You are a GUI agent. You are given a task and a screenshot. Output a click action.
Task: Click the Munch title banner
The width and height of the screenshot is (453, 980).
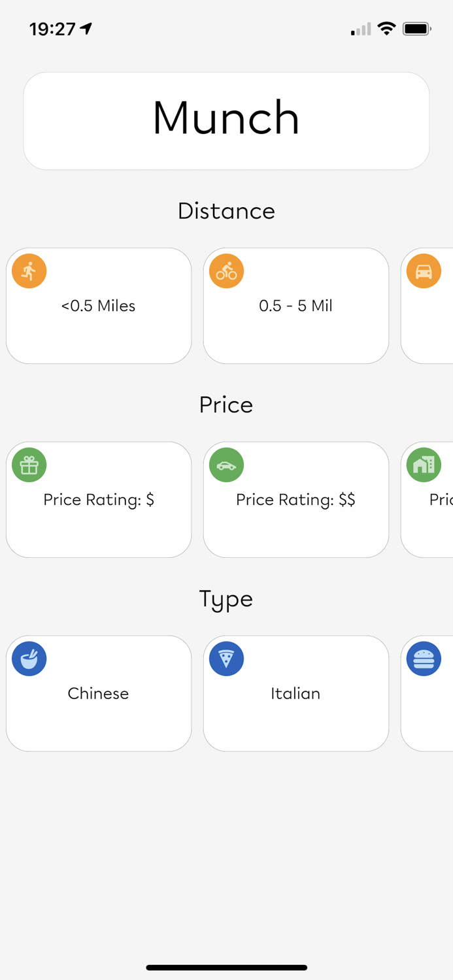[226, 120]
